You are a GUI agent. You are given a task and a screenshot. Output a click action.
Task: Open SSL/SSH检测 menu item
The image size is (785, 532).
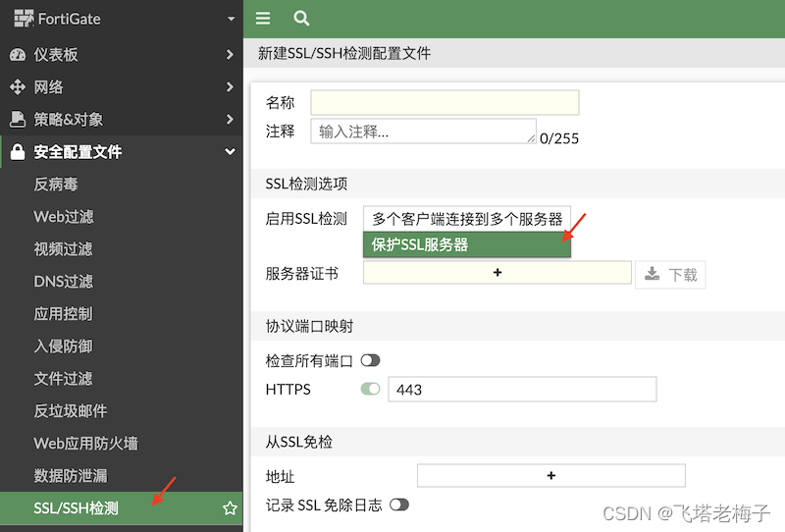(121, 508)
